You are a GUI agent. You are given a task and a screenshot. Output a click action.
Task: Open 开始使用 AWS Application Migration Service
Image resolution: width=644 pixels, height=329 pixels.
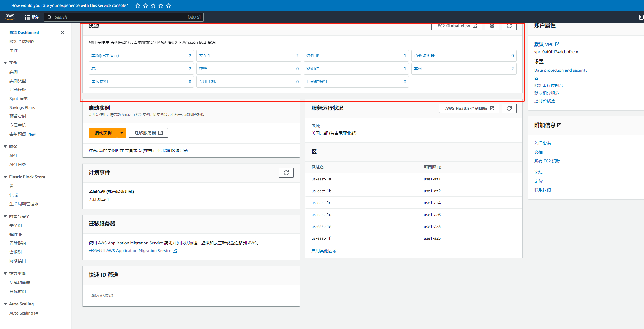coord(131,251)
